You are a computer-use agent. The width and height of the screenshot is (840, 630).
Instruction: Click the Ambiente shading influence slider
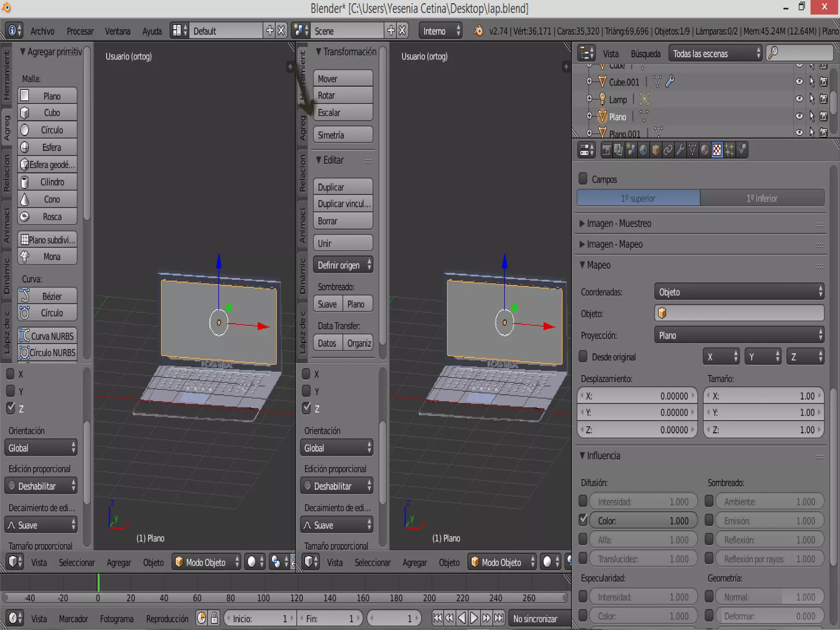[x=769, y=502]
